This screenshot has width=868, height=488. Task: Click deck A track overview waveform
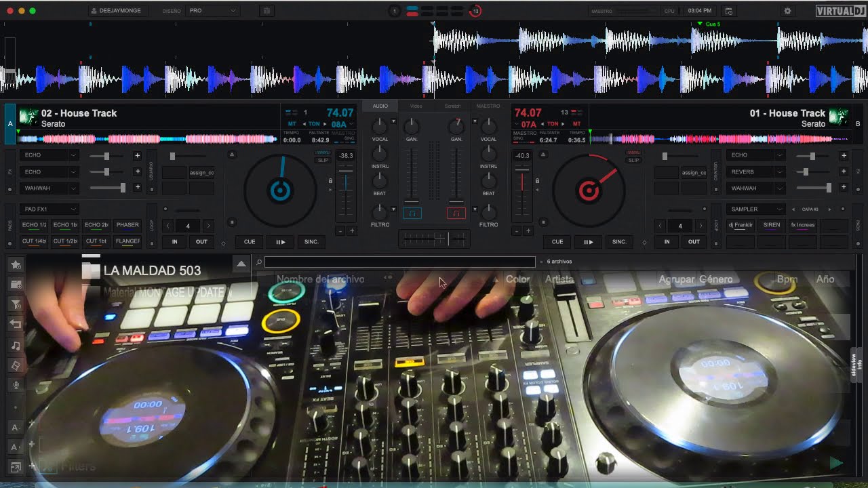click(x=148, y=139)
